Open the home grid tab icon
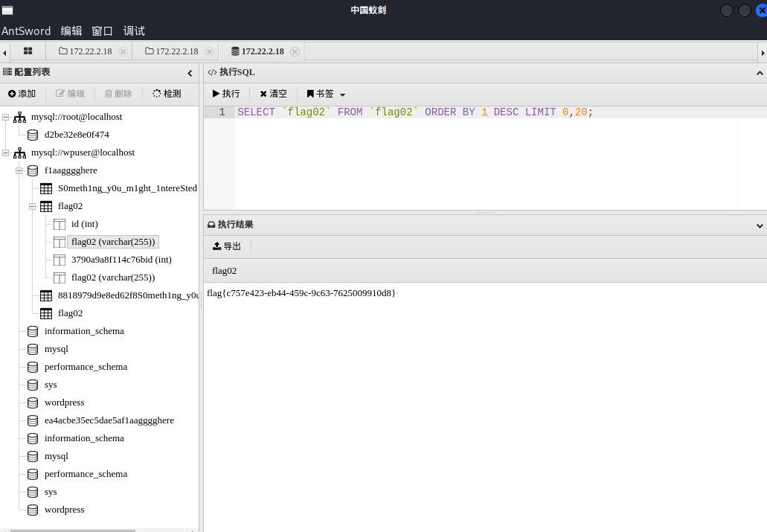Viewport: 767px width, 532px height. click(x=28, y=51)
